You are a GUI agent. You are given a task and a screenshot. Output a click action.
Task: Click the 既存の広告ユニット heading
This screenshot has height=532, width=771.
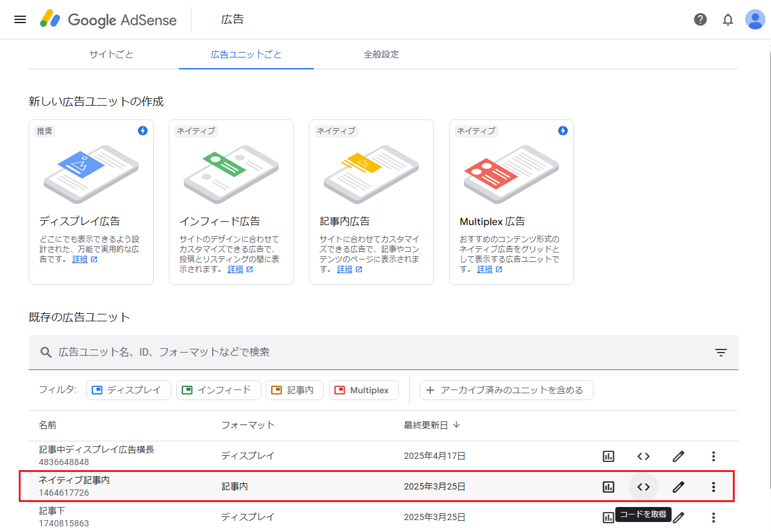[79, 318]
